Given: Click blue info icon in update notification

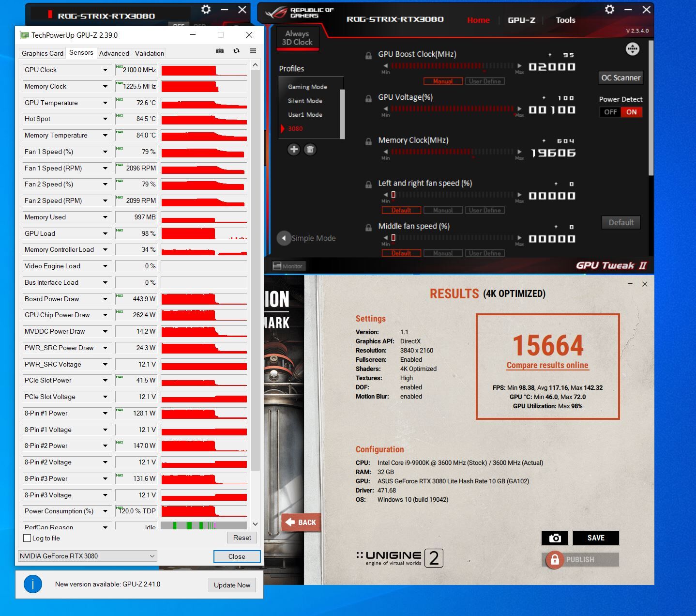Looking at the screenshot, I should (x=33, y=585).
